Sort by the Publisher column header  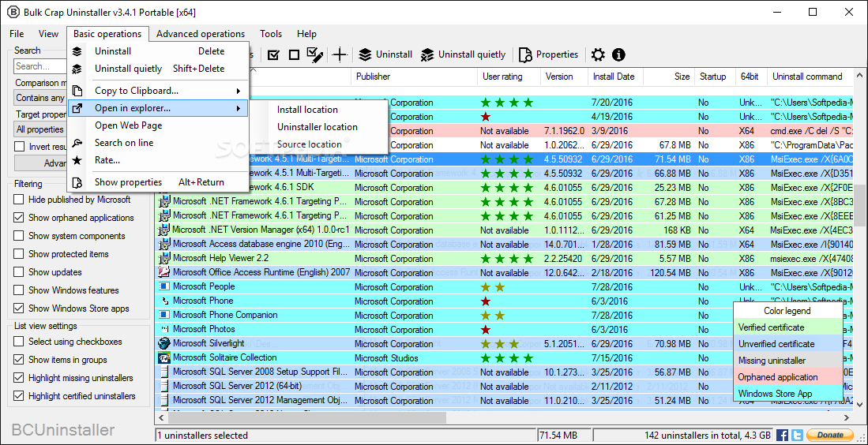pos(414,77)
